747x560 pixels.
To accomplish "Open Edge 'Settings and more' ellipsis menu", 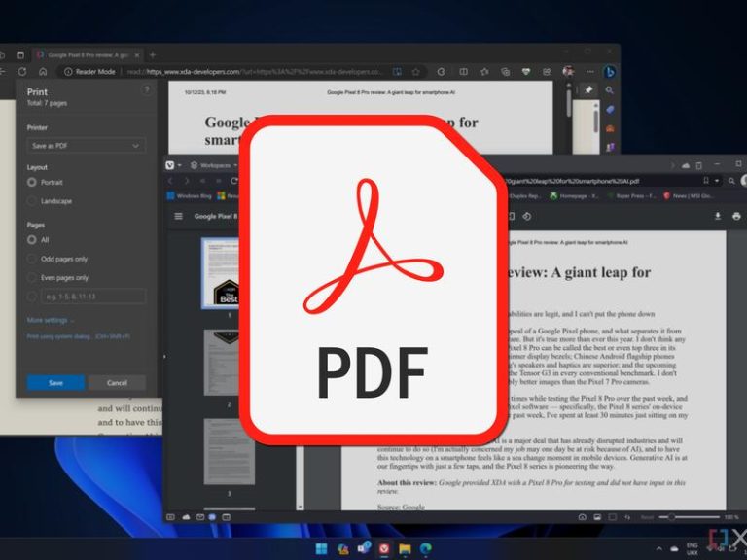I will point(590,72).
